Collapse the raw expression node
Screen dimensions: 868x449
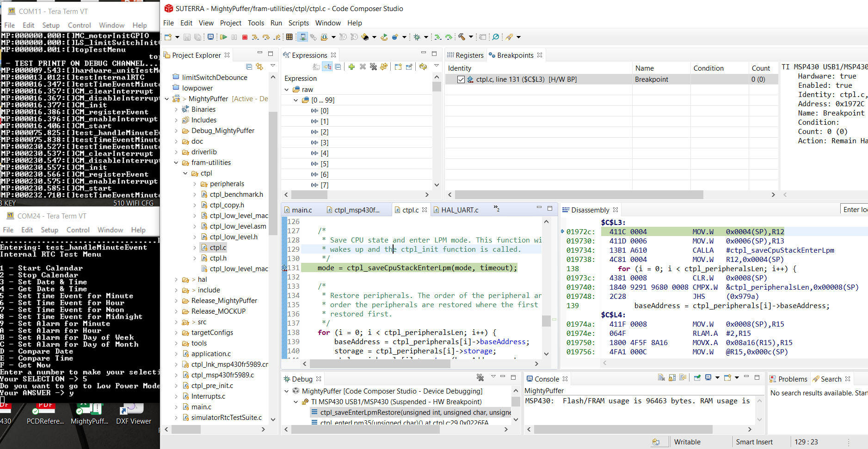click(x=287, y=90)
